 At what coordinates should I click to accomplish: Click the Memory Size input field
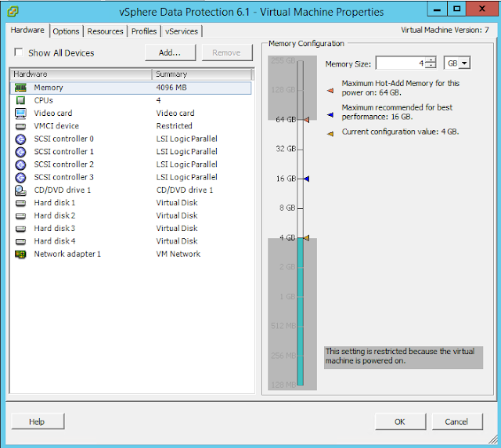point(401,63)
